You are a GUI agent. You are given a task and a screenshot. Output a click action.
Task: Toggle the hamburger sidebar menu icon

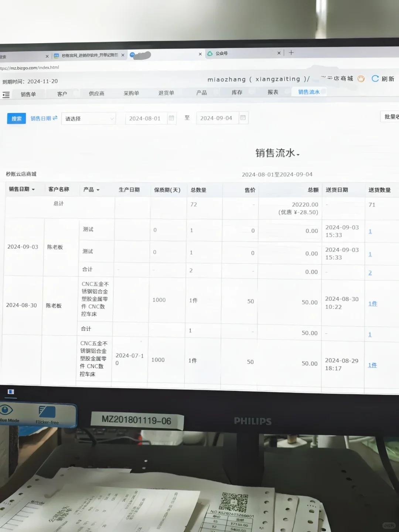tap(6, 95)
